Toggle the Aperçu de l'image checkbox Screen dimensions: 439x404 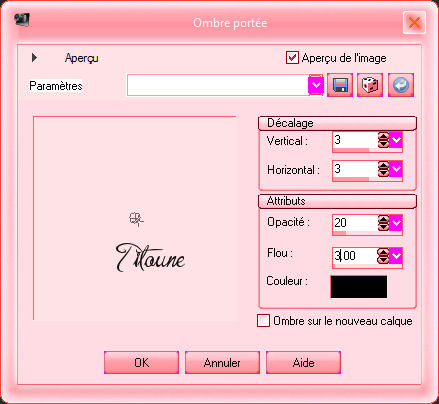click(x=292, y=58)
